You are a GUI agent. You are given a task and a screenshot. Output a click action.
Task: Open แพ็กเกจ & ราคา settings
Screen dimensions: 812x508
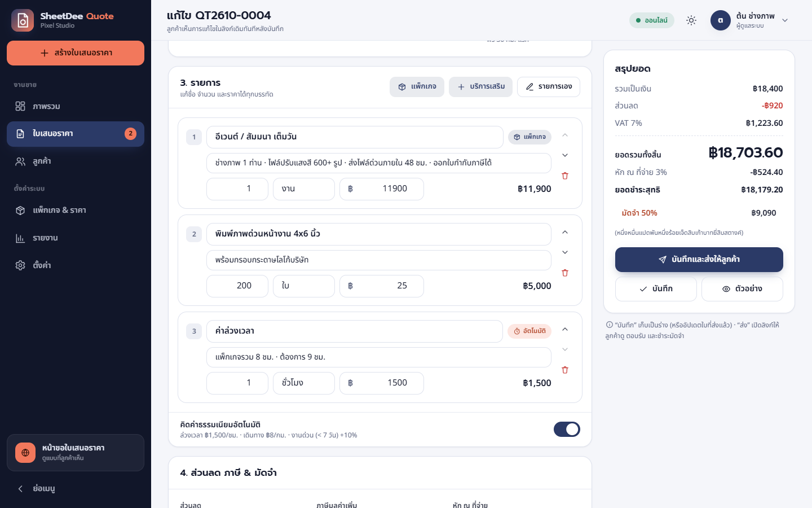click(x=76, y=210)
